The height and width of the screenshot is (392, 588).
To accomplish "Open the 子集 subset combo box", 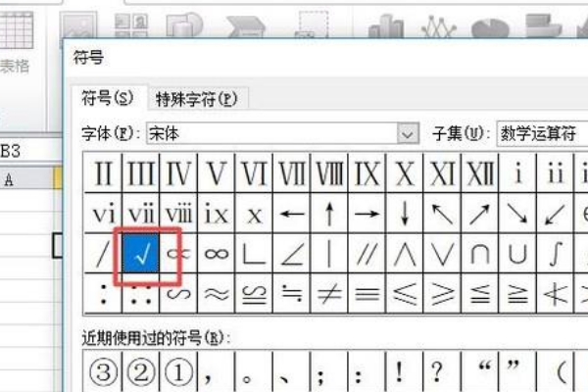I will (x=542, y=133).
